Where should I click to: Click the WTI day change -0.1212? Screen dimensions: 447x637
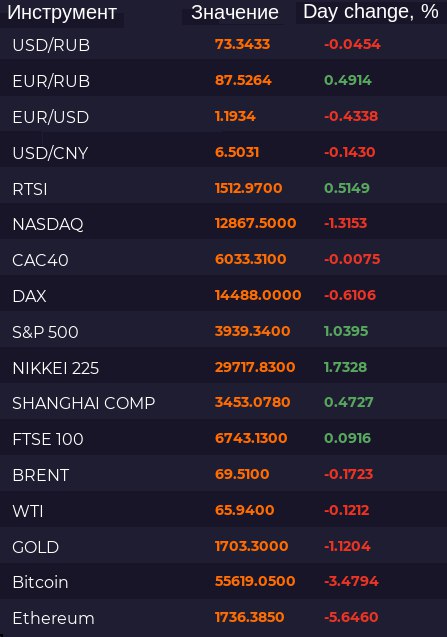tap(347, 510)
